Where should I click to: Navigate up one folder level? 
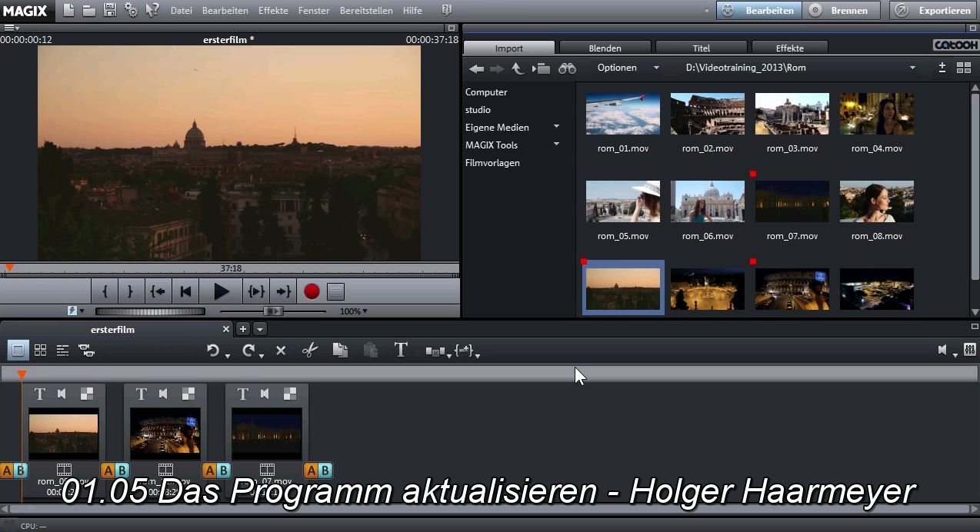point(518,68)
